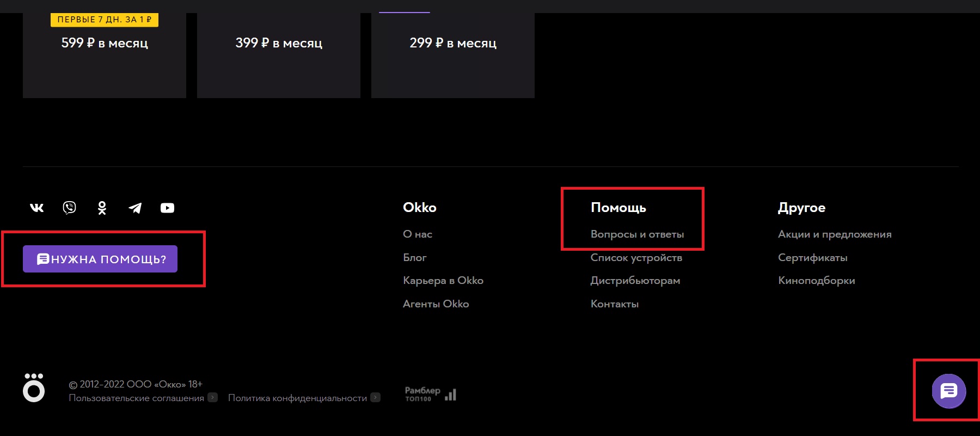Click the Рамблер Топ100 counter icon

pos(430,394)
